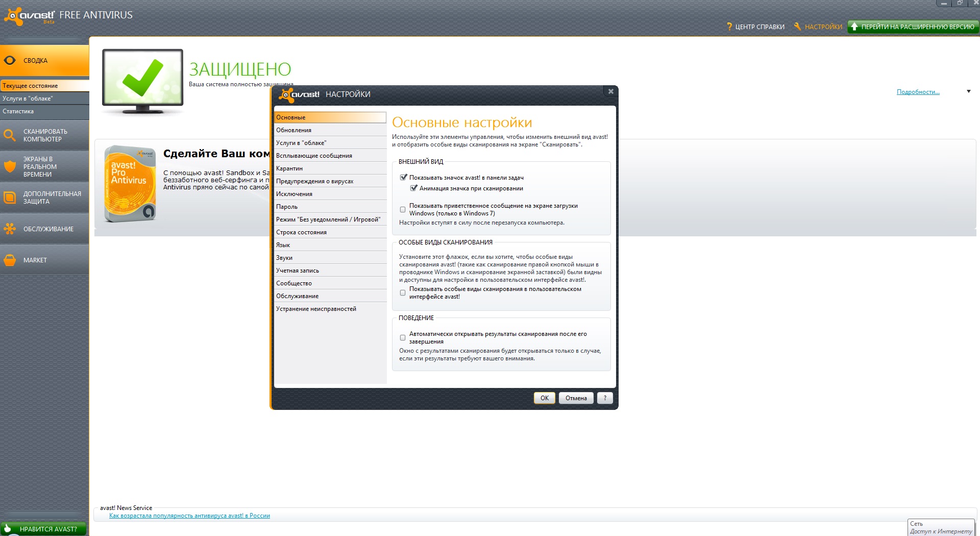The image size is (980, 536).
Task: Open Устранение неисправностей settings section
Action: pos(330,309)
